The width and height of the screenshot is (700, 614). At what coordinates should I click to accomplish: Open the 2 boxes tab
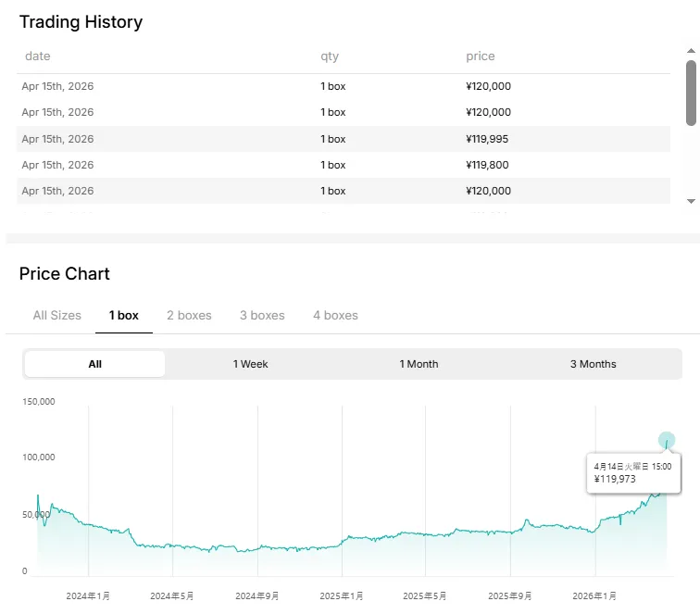[x=189, y=316]
